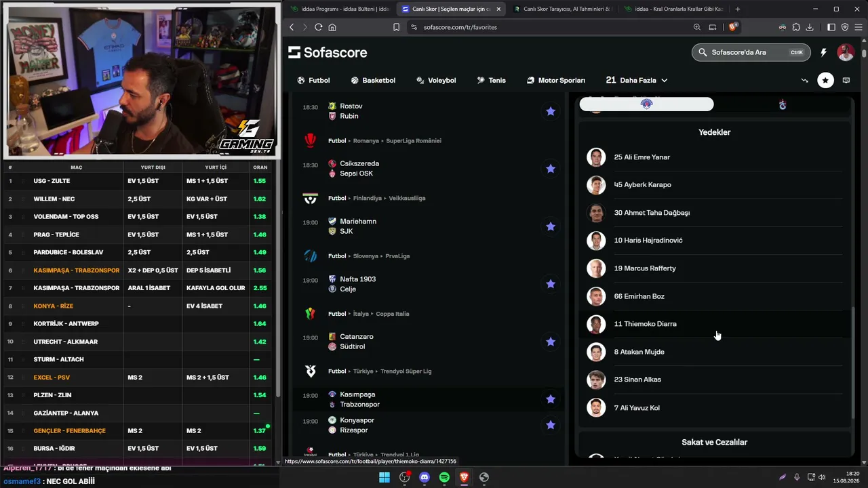
Task: Open player 11 Thiemoko Diarra
Action: pyautogui.click(x=714, y=324)
